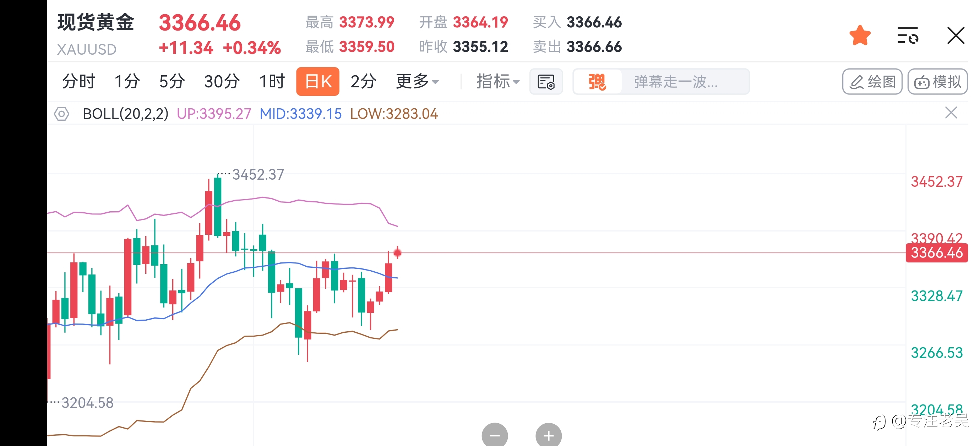Image resolution: width=980 pixels, height=446 pixels.
Task: Expand the 更多 timeframe dropdown
Action: 417,81
